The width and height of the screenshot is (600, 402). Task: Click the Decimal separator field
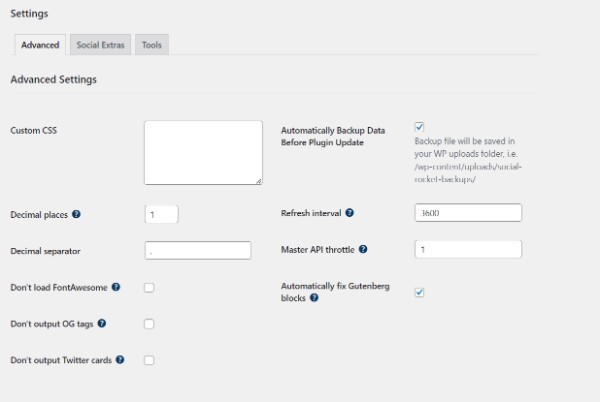point(198,251)
